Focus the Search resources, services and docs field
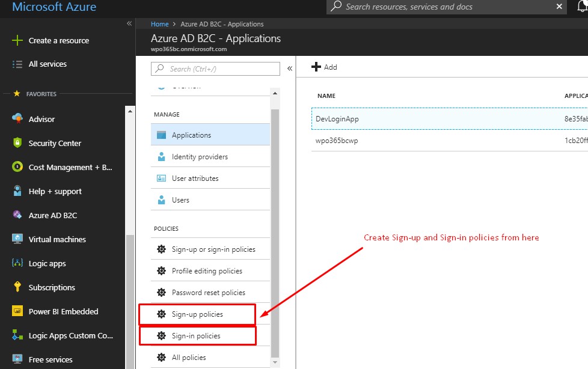 (x=446, y=7)
